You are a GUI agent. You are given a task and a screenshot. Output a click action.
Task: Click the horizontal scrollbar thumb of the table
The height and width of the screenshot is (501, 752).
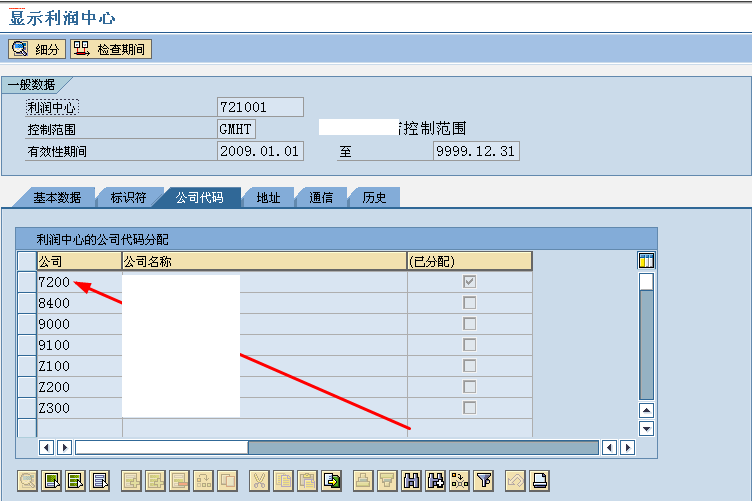pos(162,448)
